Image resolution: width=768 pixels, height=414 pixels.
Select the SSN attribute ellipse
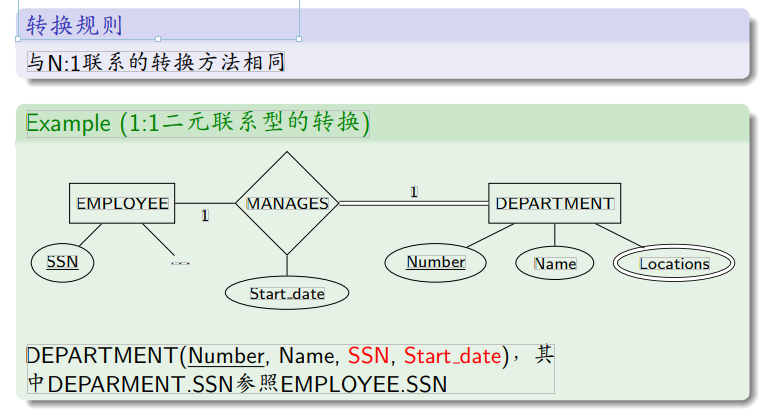62,262
